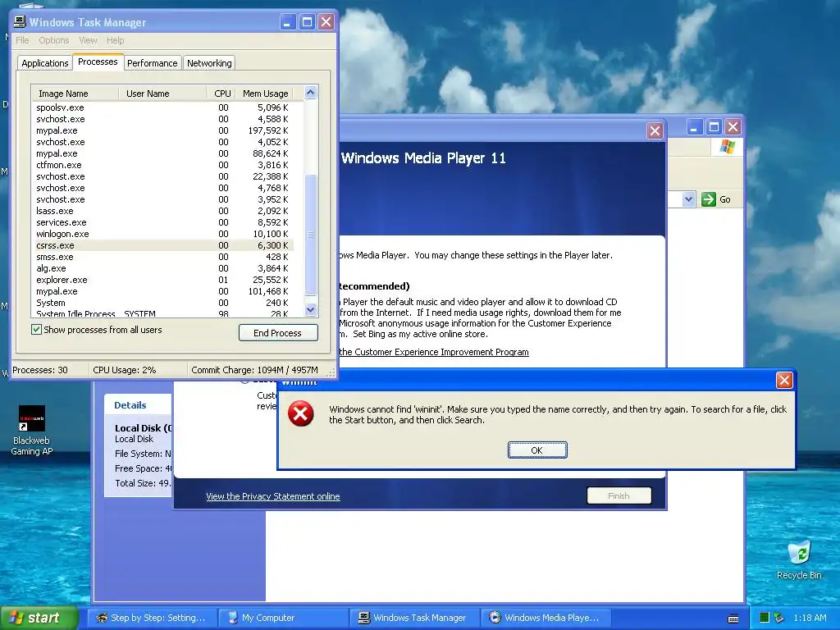Viewport: 840px width, 630px height.
Task: Open the address dropdown in My Computer
Action: [688, 199]
